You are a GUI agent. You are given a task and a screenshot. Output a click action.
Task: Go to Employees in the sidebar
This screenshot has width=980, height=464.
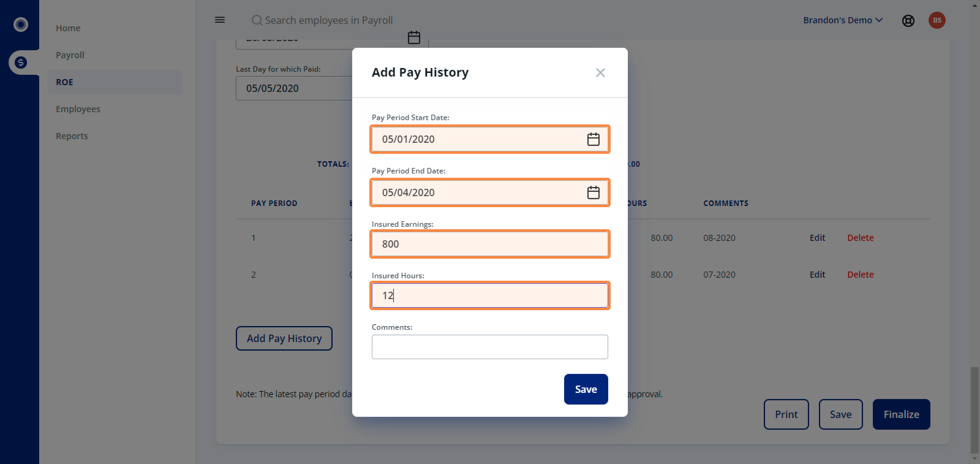point(78,109)
